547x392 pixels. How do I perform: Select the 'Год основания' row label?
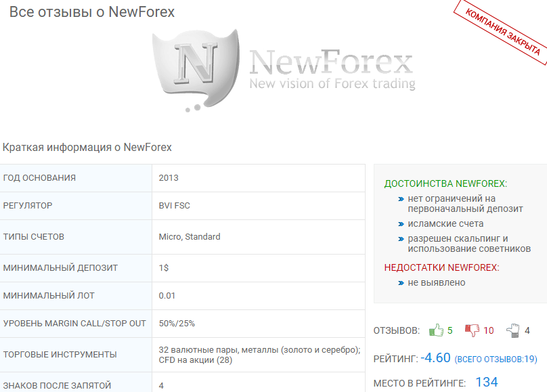pyautogui.click(x=39, y=178)
